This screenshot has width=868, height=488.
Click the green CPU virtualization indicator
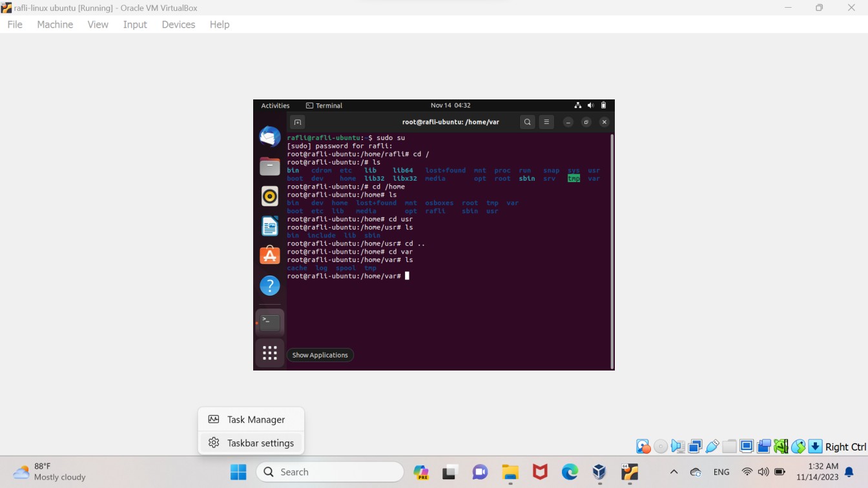tap(781, 446)
